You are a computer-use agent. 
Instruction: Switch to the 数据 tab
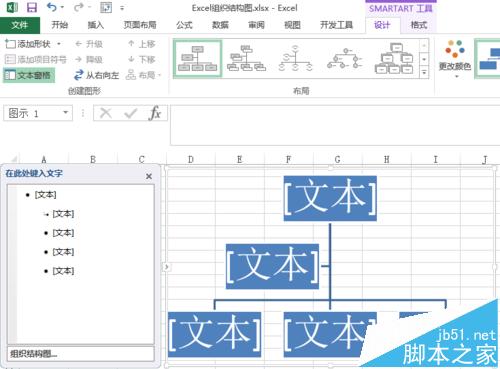click(x=220, y=25)
